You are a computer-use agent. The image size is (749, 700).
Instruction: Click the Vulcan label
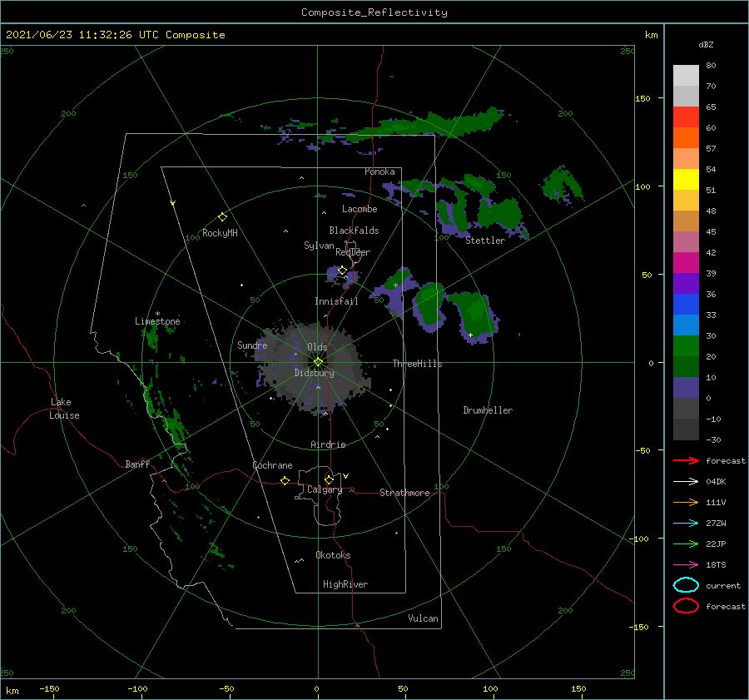424,618
